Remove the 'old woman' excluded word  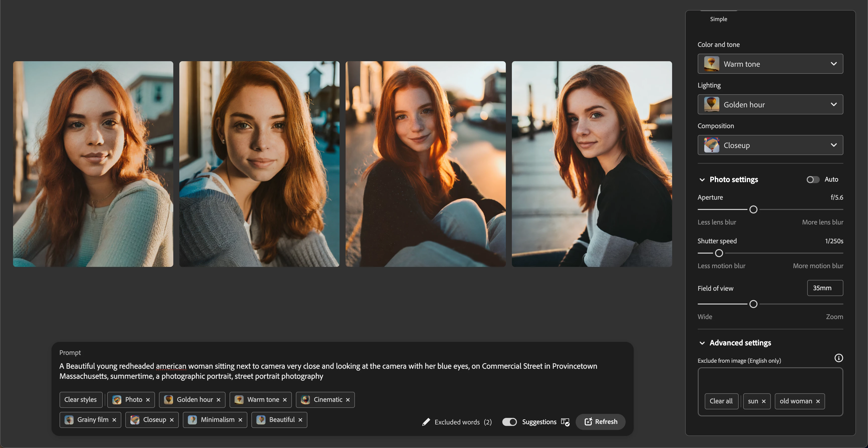point(818,401)
